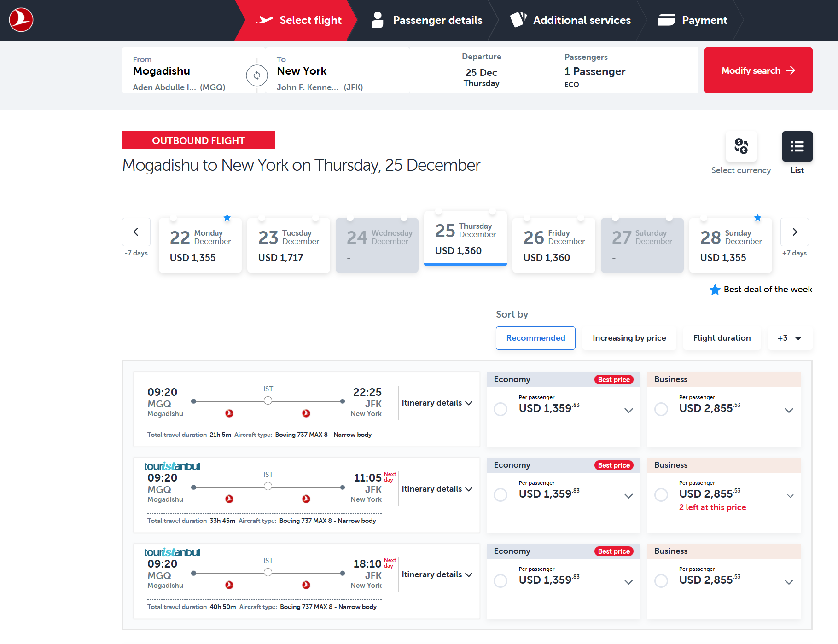Click the Payment card icon
This screenshot has width=838, height=644.
pyautogui.click(x=666, y=20)
